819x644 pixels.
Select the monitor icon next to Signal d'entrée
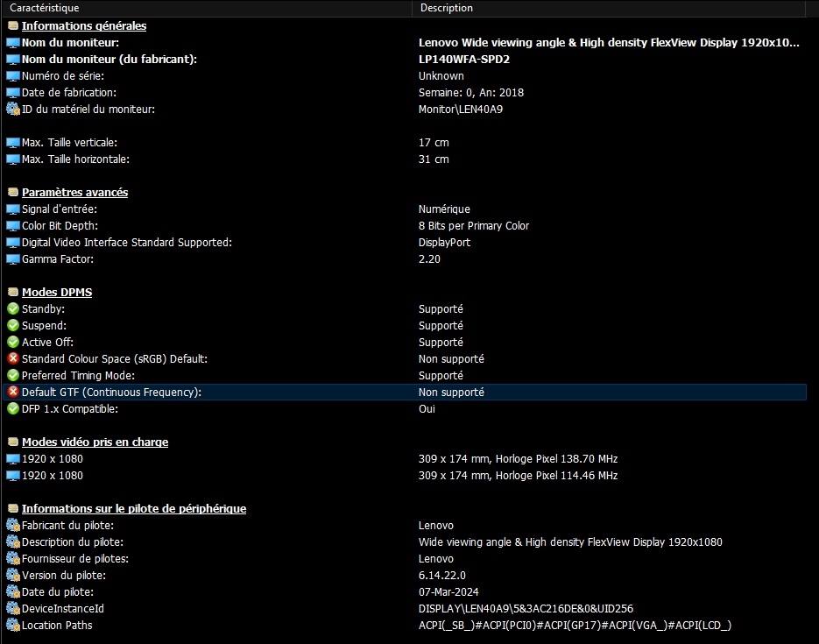13,209
